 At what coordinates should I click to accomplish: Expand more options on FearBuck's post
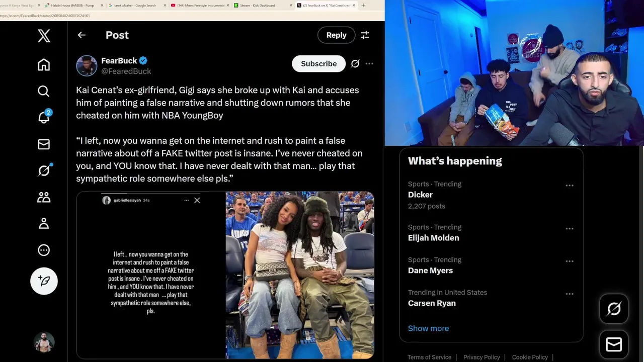[x=369, y=64]
